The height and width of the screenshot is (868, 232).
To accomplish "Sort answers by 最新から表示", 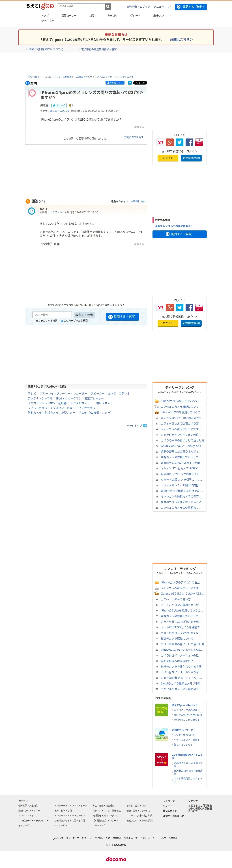I will (x=118, y=201).
